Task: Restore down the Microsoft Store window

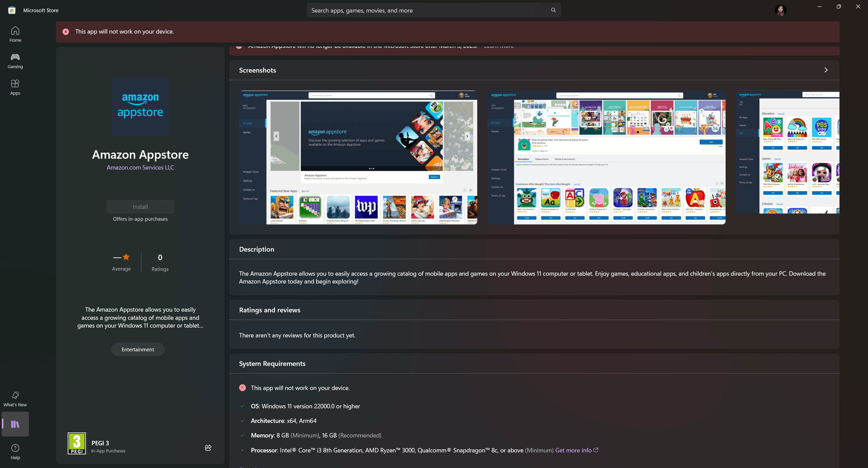Action: point(839,6)
